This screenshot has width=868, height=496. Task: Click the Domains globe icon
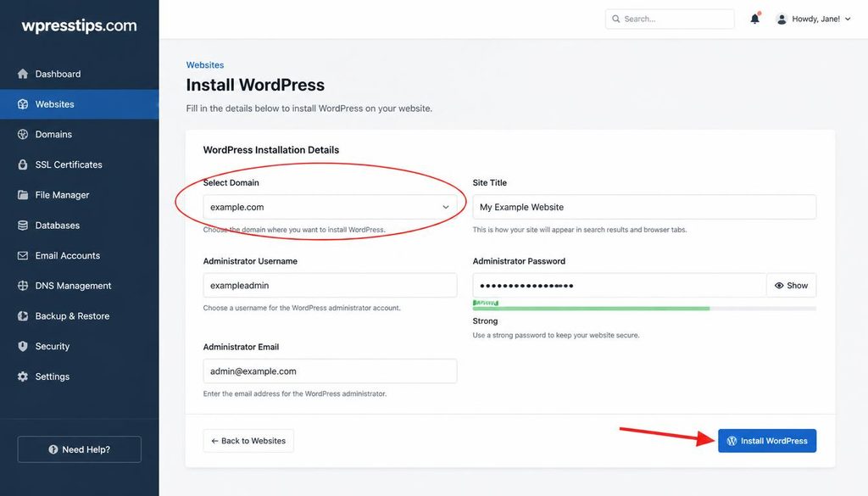23,134
